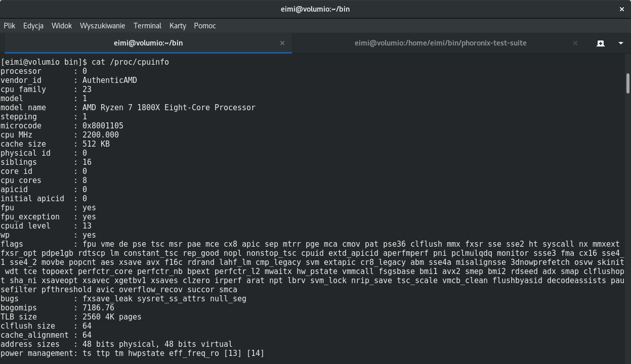Click '48 bits physical, 48 bits virtual'
The height and width of the screenshot is (364, 631).
[157, 344]
